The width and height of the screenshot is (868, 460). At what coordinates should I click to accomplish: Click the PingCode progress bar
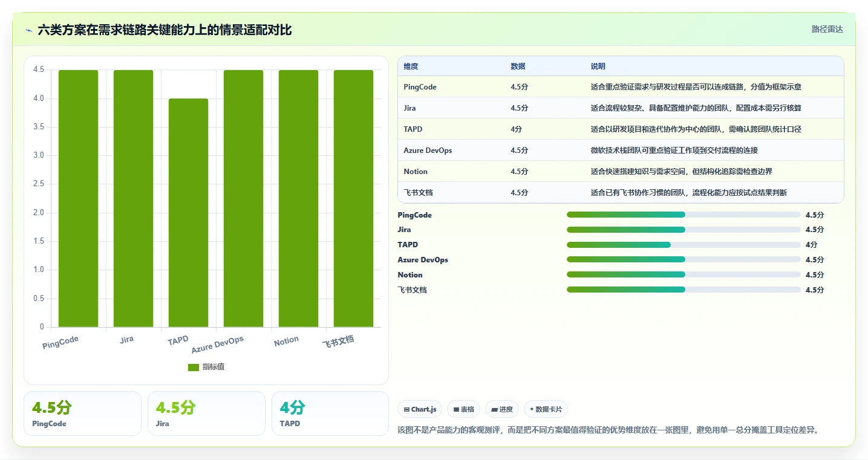pos(684,215)
